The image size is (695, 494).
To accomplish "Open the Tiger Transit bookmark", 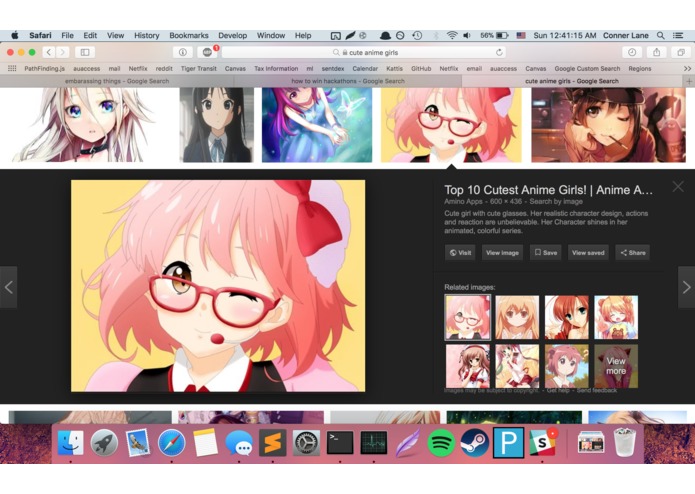I will [x=199, y=68].
